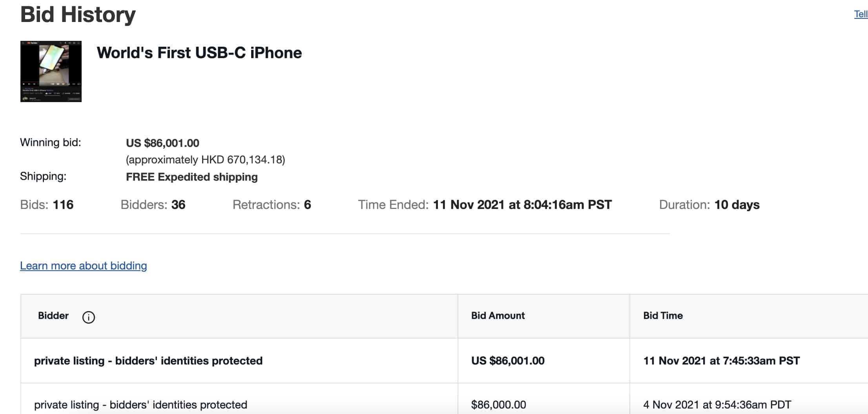
Task: Click the Retractions: 6 count
Action: [272, 205]
